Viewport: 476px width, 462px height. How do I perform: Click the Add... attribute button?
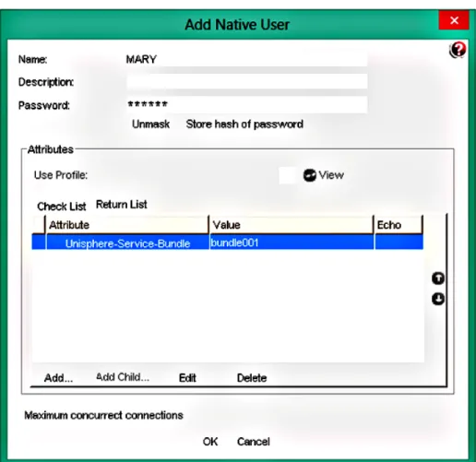pos(58,378)
